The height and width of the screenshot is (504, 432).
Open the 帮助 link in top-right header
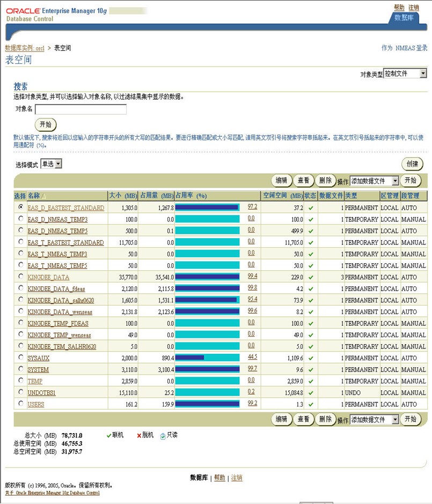click(x=399, y=8)
